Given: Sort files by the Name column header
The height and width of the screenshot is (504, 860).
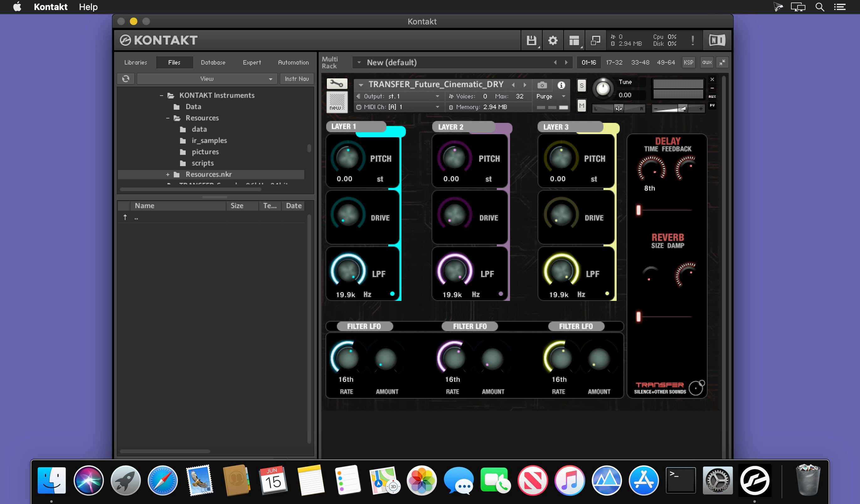Looking at the screenshot, I should [178, 206].
